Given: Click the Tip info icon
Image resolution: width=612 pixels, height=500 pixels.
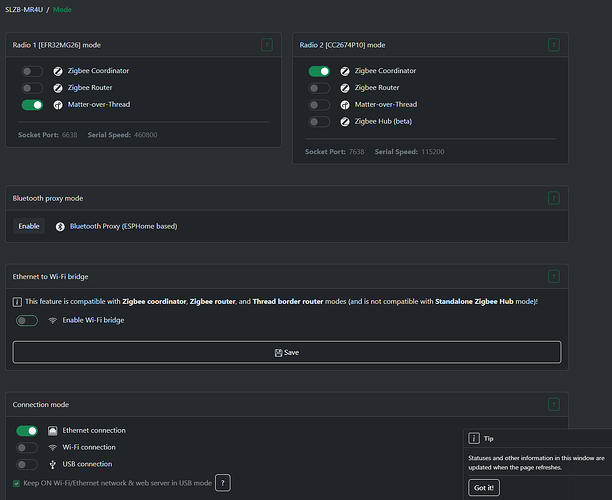Looking at the screenshot, I should pyautogui.click(x=473, y=438).
